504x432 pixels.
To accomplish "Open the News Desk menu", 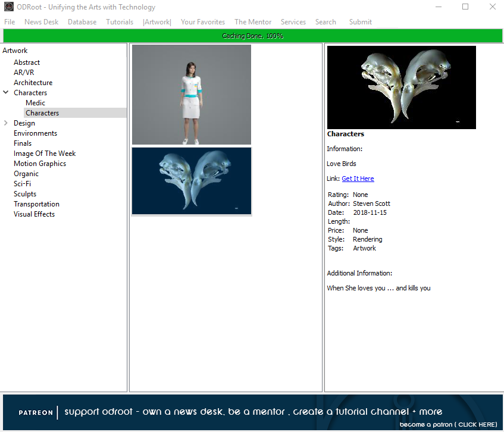I will [41, 22].
